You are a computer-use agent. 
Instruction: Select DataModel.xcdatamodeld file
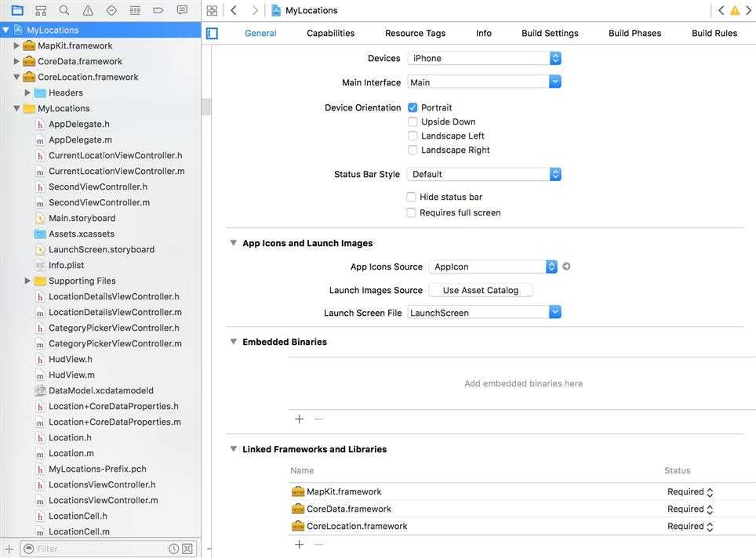[x=100, y=390]
